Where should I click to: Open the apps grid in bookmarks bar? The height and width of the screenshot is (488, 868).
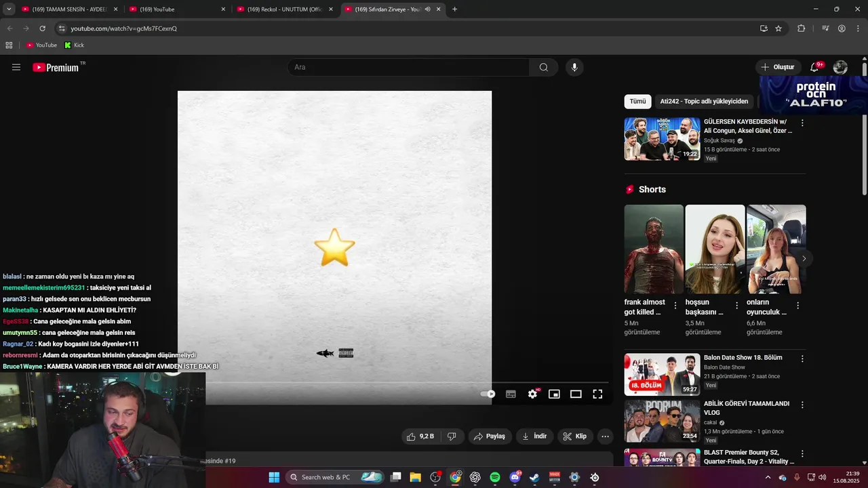tap(9, 45)
